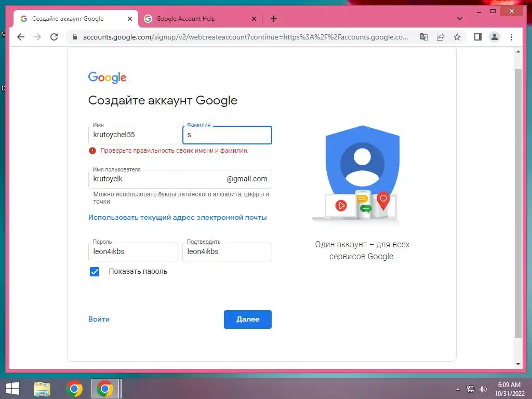The height and width of the screenshot is (399, 532).
Task: Open the taskbar clock showing 6:09 AM
Action: click(509, 389)
